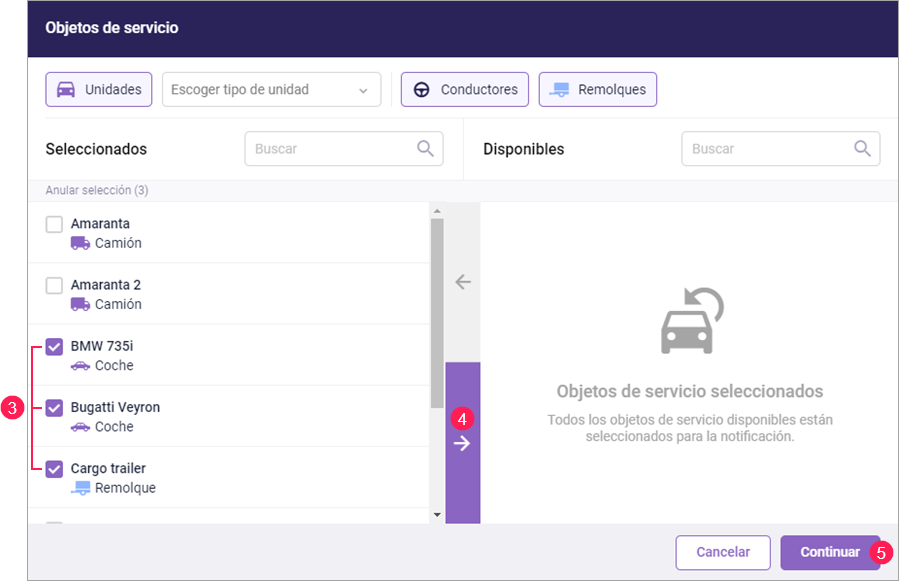Image resolution: width=899 pixels, height=581 pixels.
Task: Switch to the Conductores filter
Action: (464, 90)
